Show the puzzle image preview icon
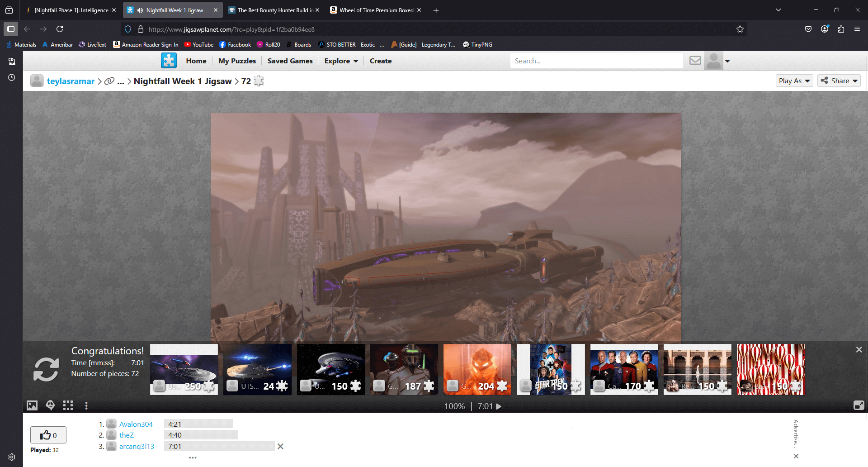 tap(32, 405)
